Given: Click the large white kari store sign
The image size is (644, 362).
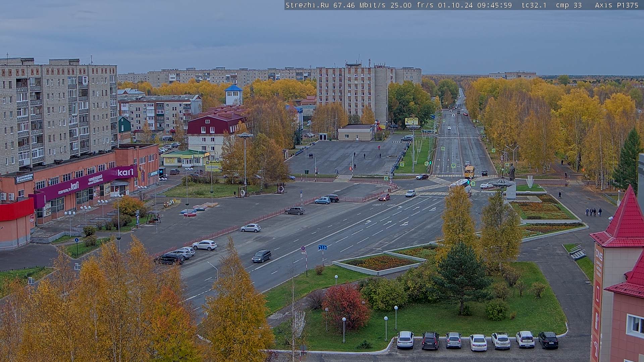Looking at the screenshot, I should pyautogui.click(x=125, y=173).
